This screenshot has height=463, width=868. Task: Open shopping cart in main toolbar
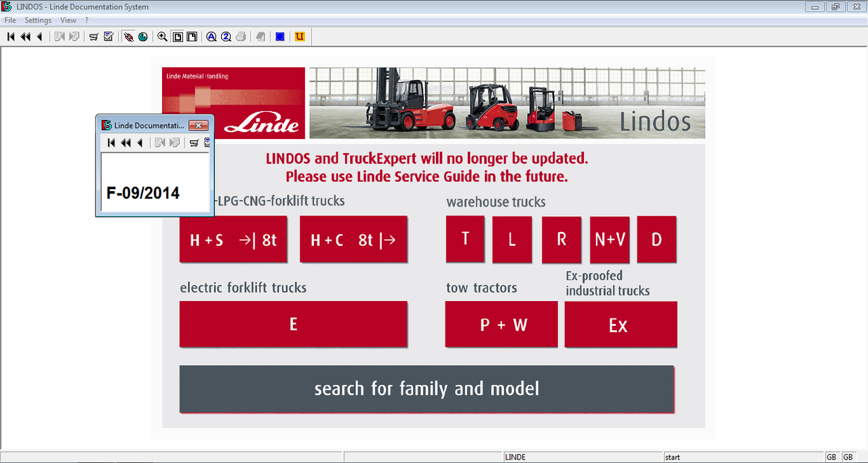coord(94,37)
